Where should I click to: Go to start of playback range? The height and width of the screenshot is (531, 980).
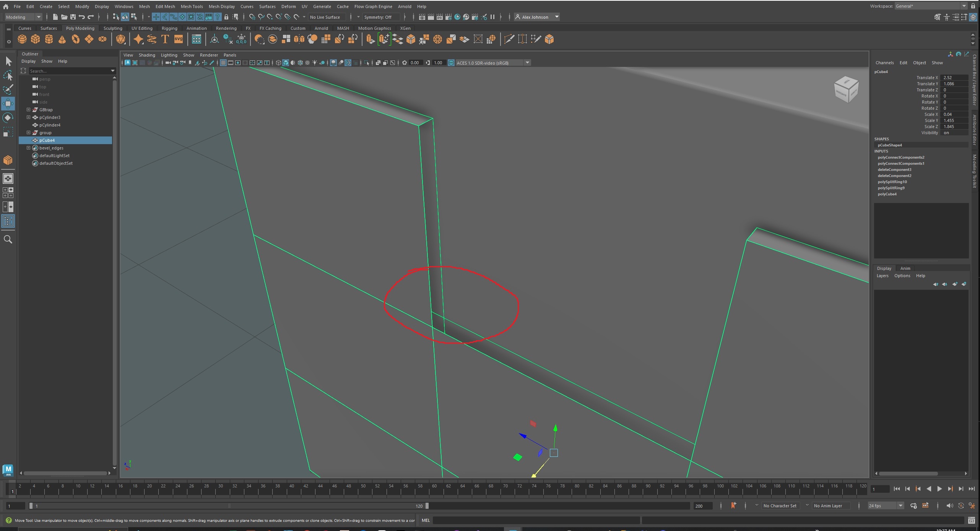(897, 489)
